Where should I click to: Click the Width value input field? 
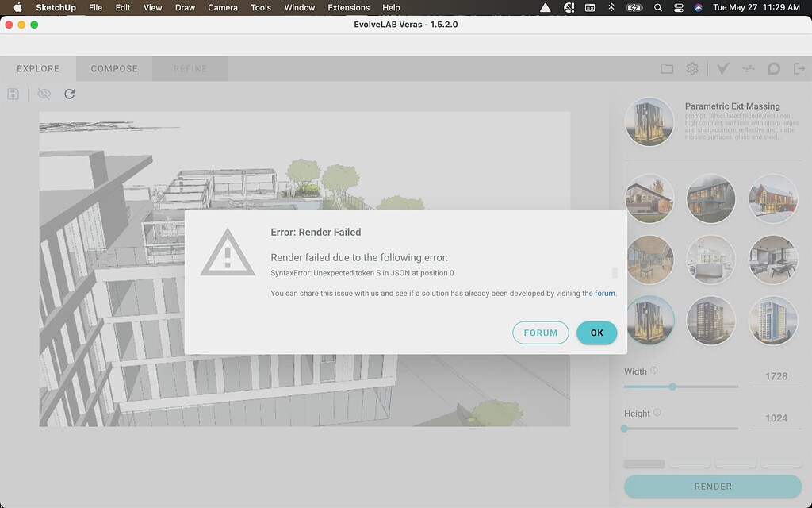pos(776,375)
